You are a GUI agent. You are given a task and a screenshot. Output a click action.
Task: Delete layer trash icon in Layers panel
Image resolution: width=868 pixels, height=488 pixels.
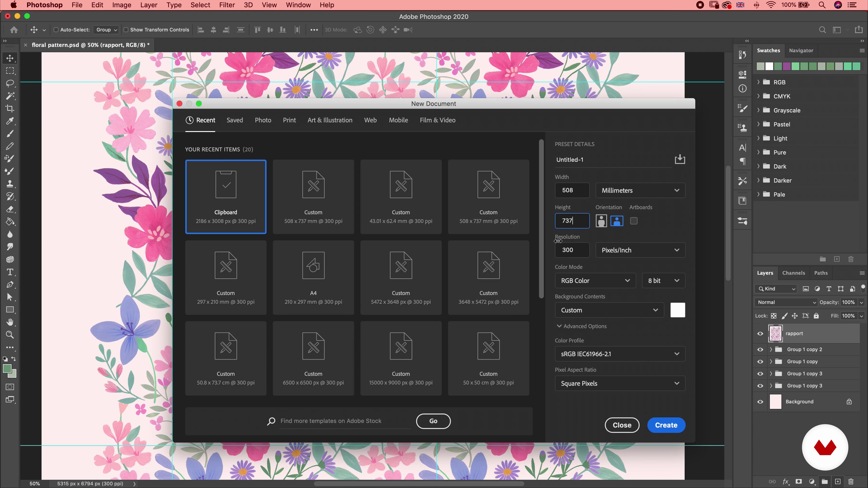click(851, 482)
